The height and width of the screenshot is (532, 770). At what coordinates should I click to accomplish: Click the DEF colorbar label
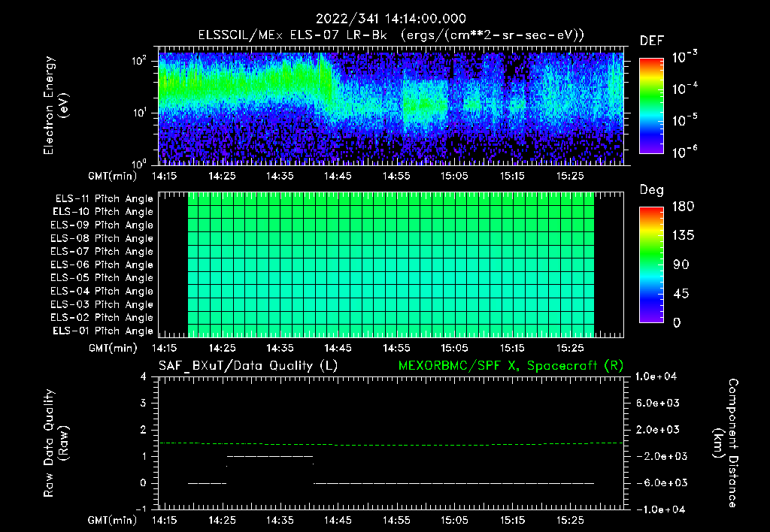coord(652,41)
